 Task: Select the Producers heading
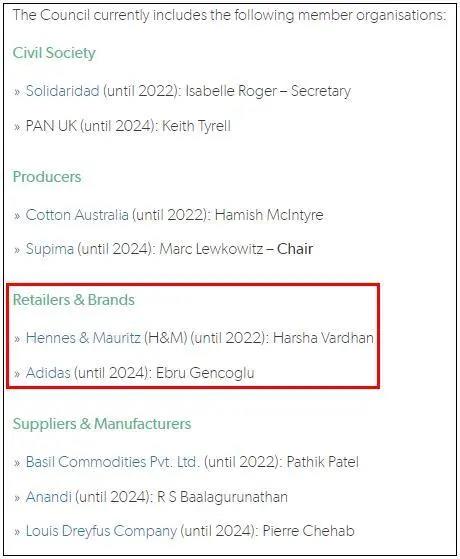[x=47, y=177]
